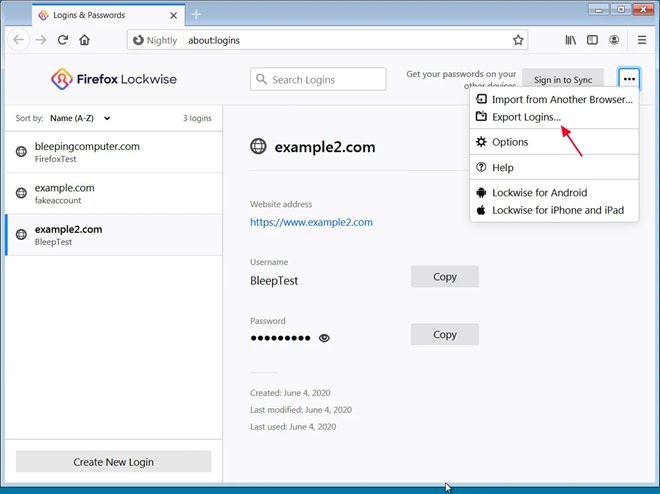The width and height of the screenshot is (660, 494).
Task: Expand the Sort by Name (A-Z) dropdown
Action: coord(79,118)
